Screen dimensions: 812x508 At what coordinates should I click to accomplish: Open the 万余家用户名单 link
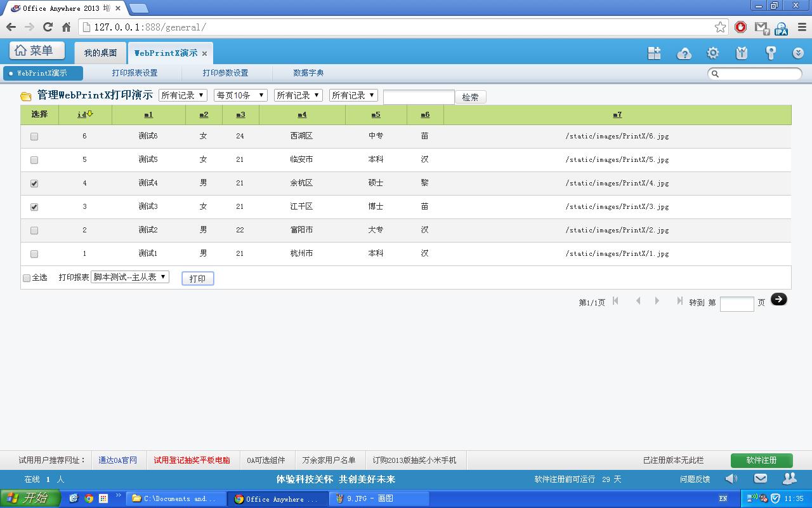(x=329, y=460)
